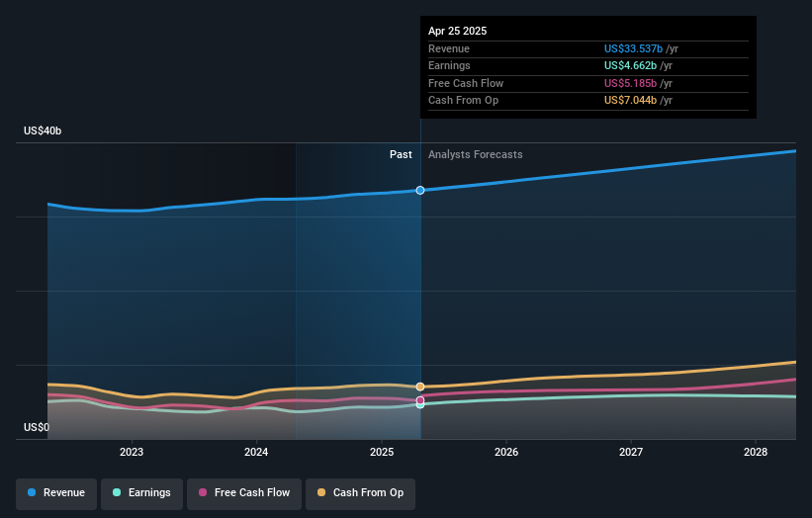Click the Earnings row label in tooltip

[x=449, y=65]
